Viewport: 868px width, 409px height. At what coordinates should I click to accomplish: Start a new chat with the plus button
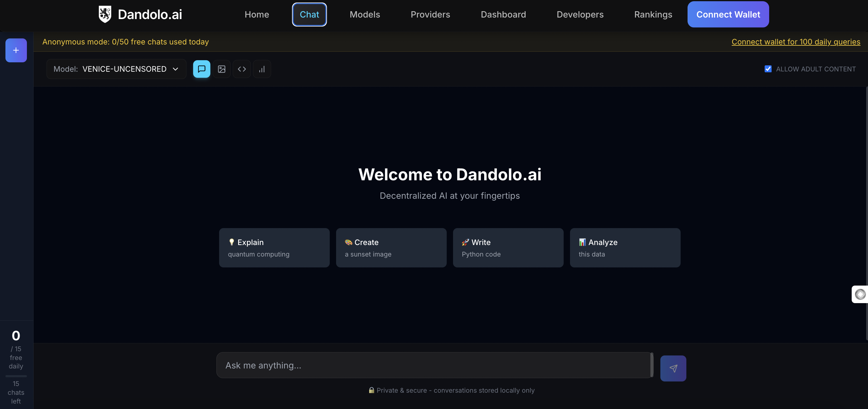click(x=16, y=50)
